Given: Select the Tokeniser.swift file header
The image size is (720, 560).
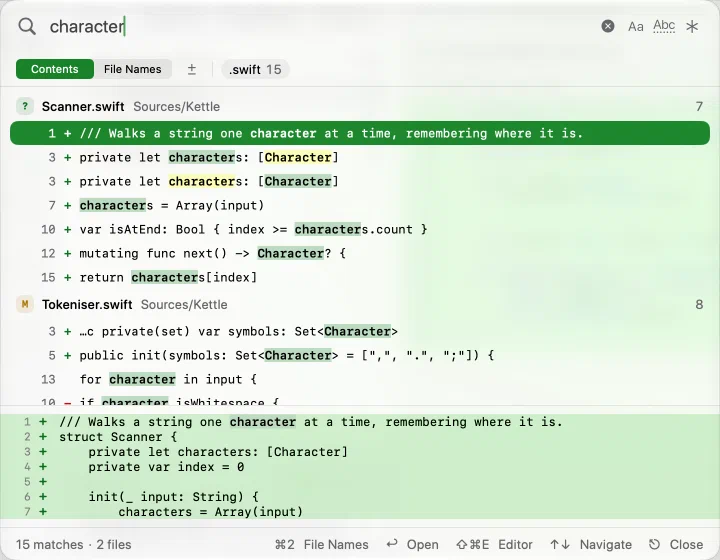Looking at the screenshot, I should tap(360, 304).
